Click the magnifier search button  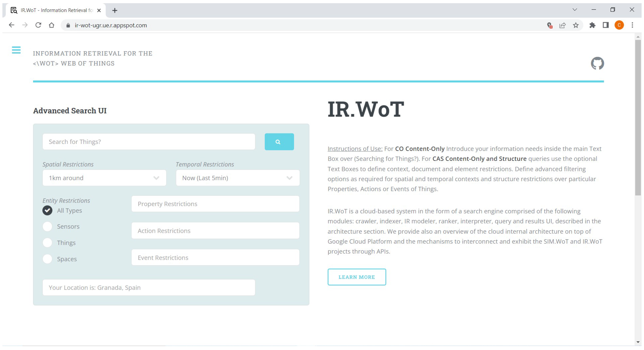[x=279, y=142]
